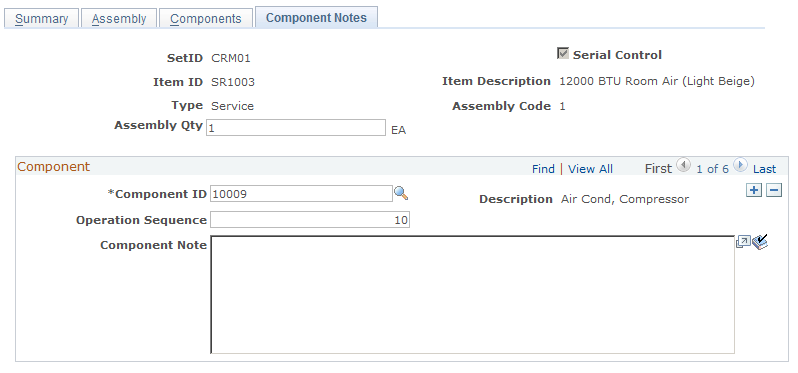Go to the First component row
The image size is (798, 373).
(658, 168)
